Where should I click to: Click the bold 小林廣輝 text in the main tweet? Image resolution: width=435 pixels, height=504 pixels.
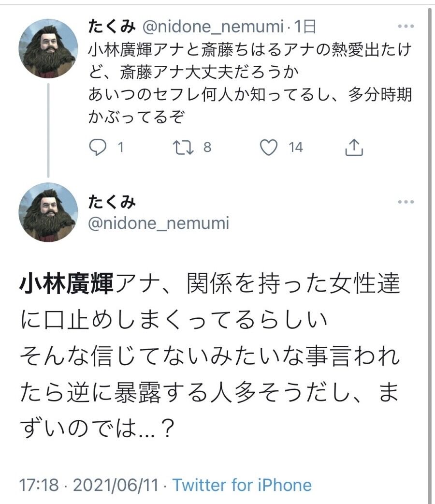click(x=66, y=286)
